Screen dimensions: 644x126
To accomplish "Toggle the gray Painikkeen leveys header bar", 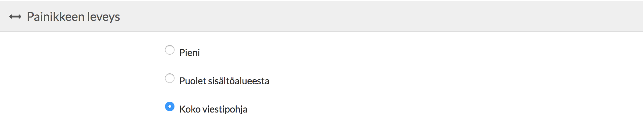I will 322,16.
